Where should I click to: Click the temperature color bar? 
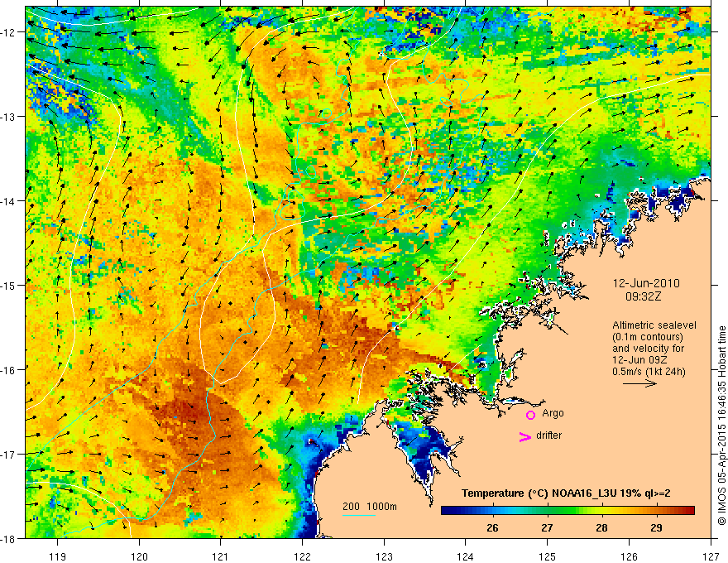point(568,510)
